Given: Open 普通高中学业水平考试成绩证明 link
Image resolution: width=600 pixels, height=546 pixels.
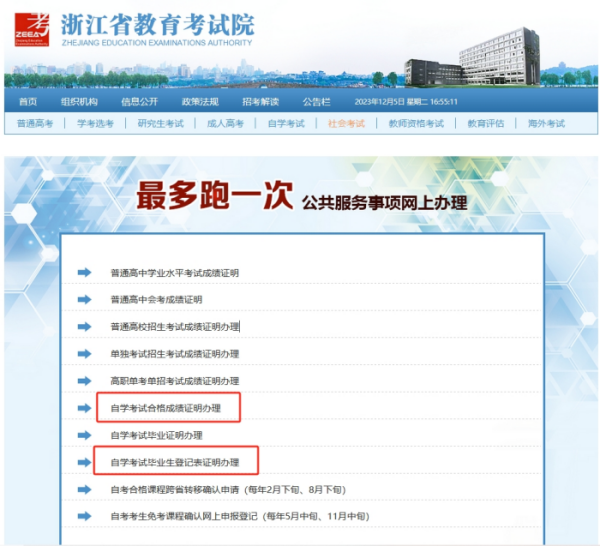Looking at the screenshot, I should tap(175, 273).
